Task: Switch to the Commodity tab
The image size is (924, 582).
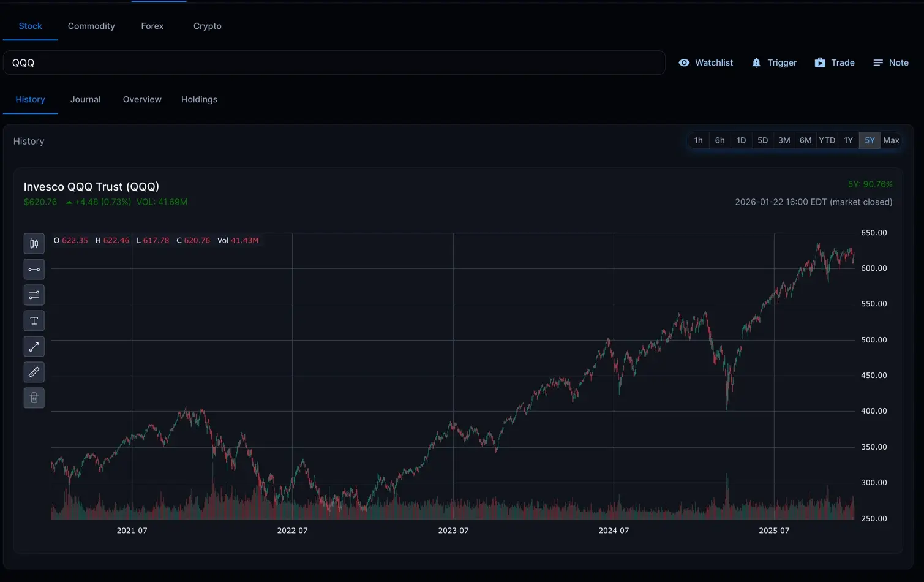Action: pyautogui.click(x=91, y=26)
